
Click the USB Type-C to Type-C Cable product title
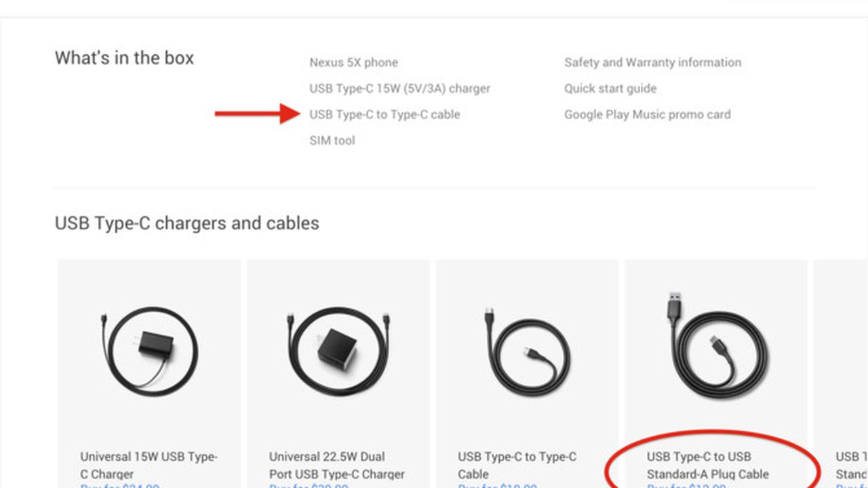[517, 466]
